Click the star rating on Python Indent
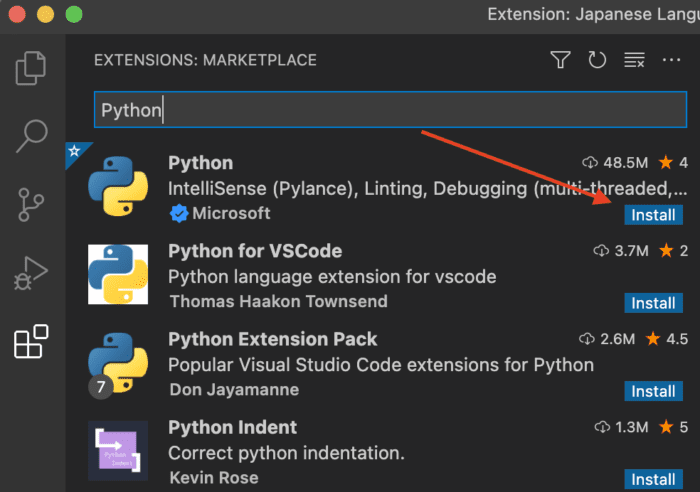 (x=674, y=427)
